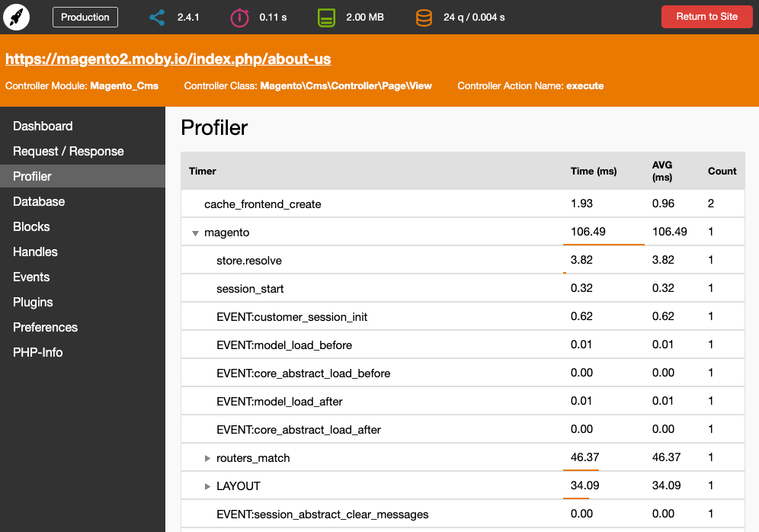Click the rocket logo icon
This screenshot has height=532, width=759.
tap(17, 17)
